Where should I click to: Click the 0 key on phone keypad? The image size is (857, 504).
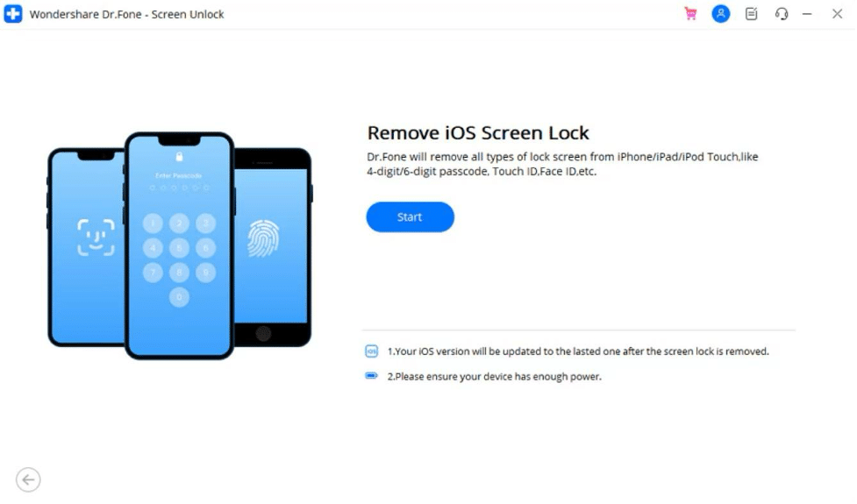(x=179, y=297)
